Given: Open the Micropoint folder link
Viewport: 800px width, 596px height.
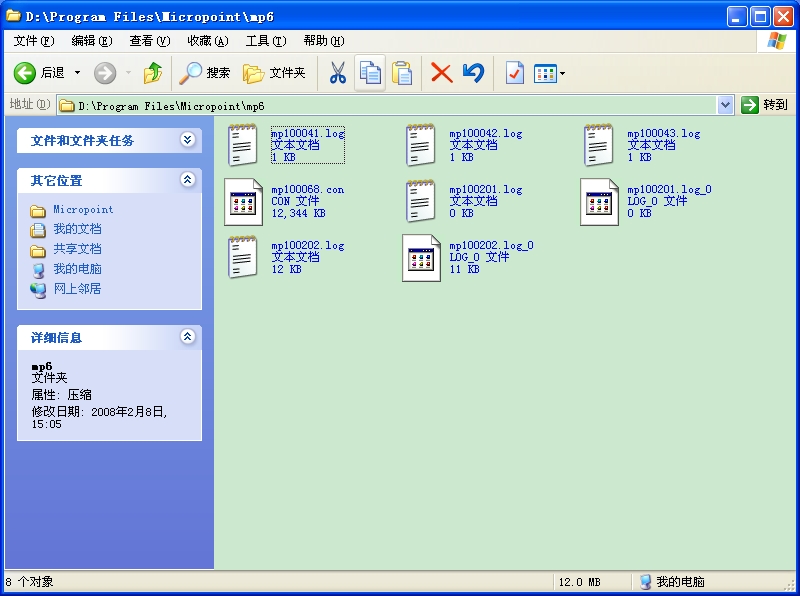Looking at the screenshot, I should coord(83,209).
